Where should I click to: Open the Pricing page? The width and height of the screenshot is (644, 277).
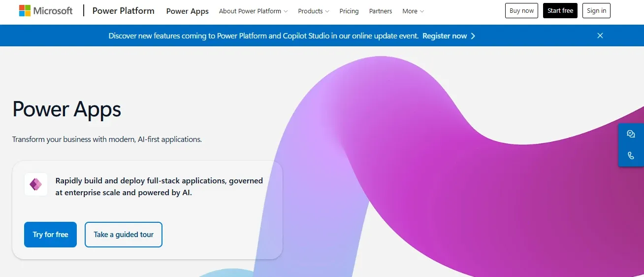349,11
